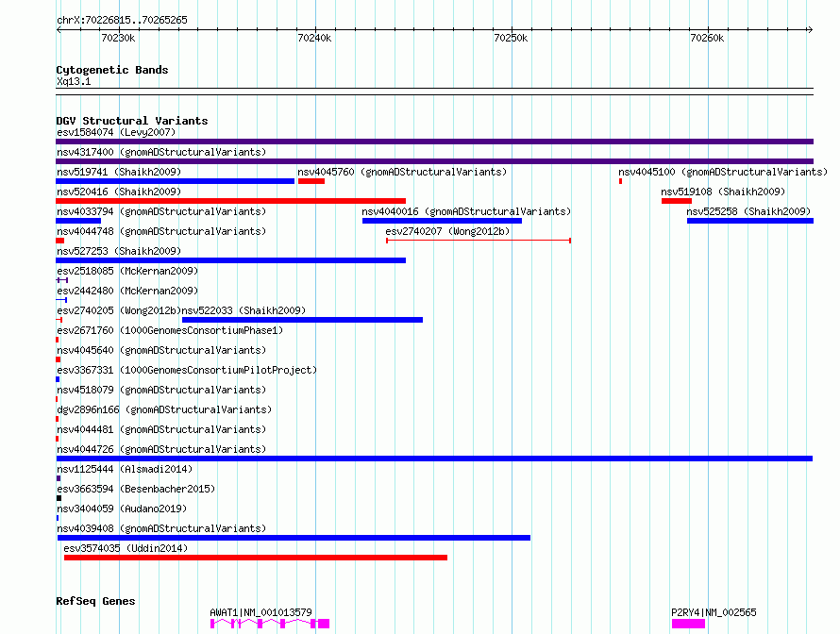Select the nsv527253 (Shaikh2009) blue bar

click(x=230, y=260)
